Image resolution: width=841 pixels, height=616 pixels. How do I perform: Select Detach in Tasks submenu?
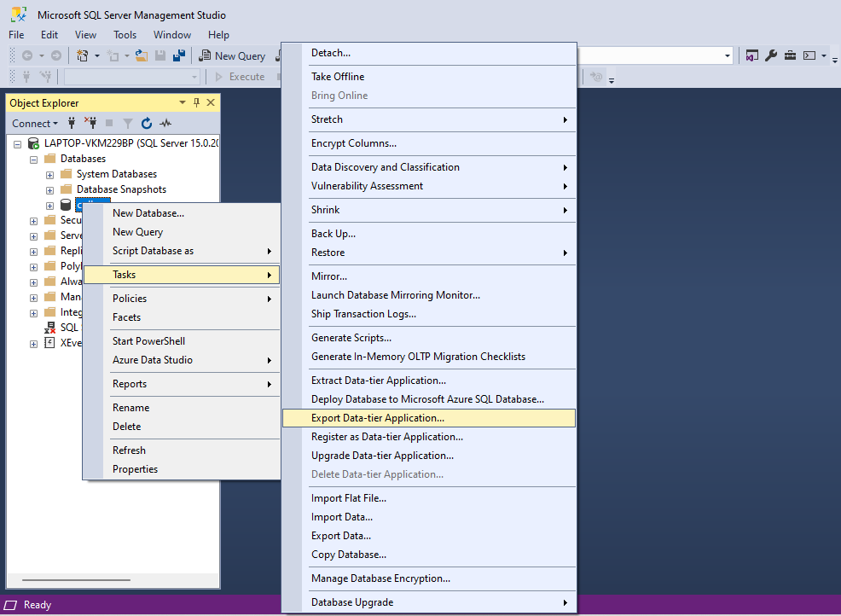point(428,53)
